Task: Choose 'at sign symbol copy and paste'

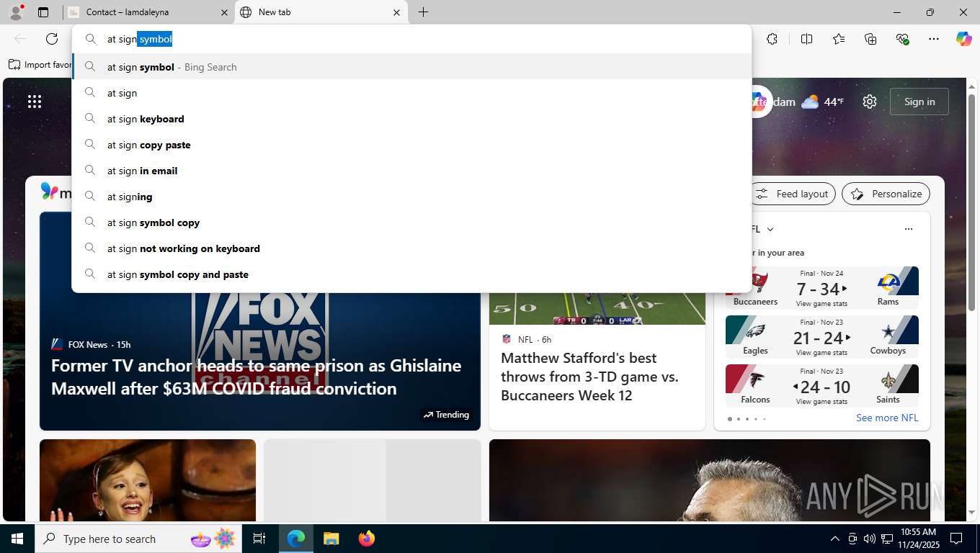Action: click(x=411, y=274)
